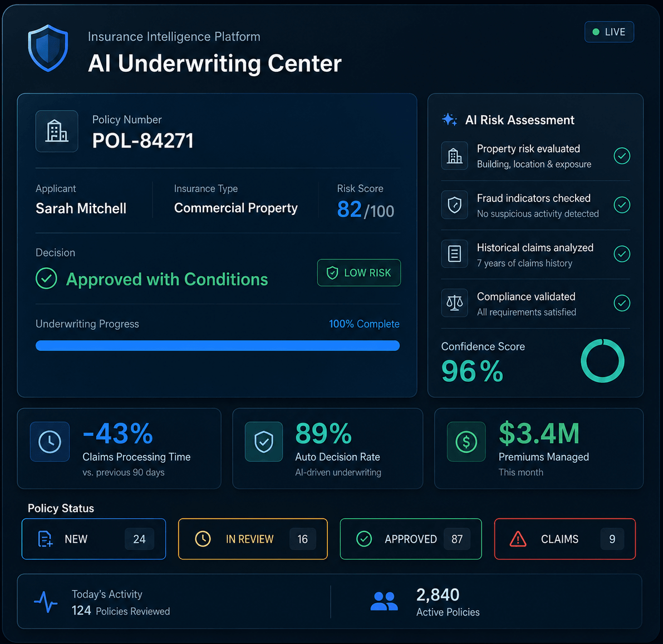Click vs. previous 90 days caption

pyautogui.click(x=124, y=473)
